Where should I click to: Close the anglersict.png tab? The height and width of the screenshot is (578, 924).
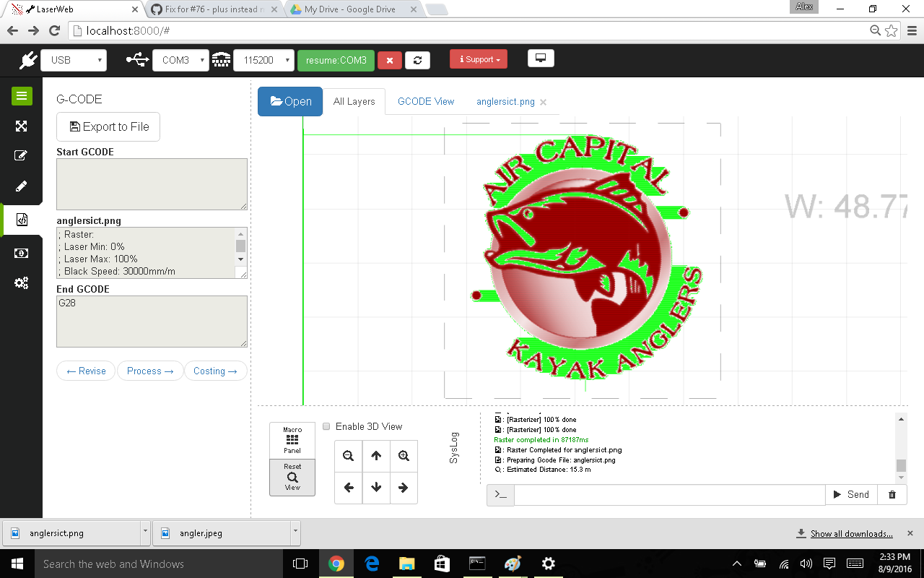(x=544, y=103)
